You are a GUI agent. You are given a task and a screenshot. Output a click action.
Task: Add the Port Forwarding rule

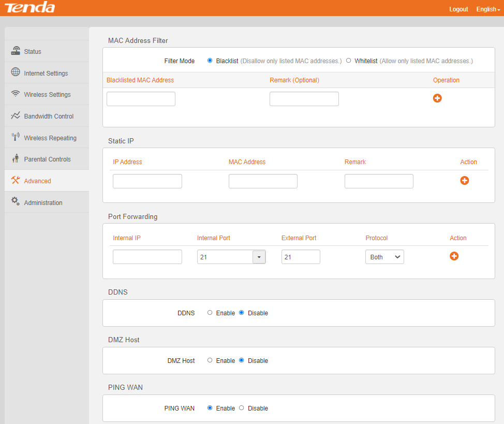[454, 256]
